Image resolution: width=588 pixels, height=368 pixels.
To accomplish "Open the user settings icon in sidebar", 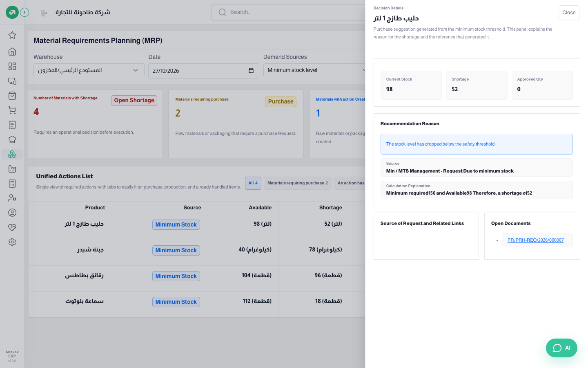I will 12,198.
